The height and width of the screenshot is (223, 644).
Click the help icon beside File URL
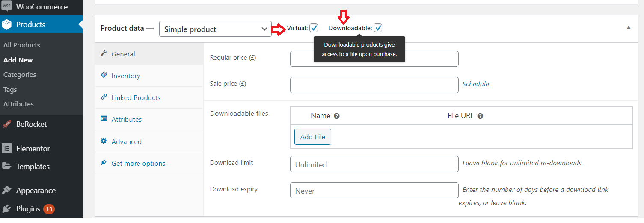coord(480,116)
